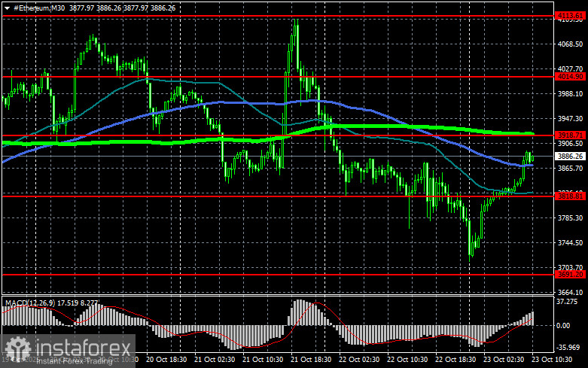Image resolution: width=588 pixels, height=368 pixels.
Task: Click the 22 Oct 18:30 time label
Action: pos(455,360)
